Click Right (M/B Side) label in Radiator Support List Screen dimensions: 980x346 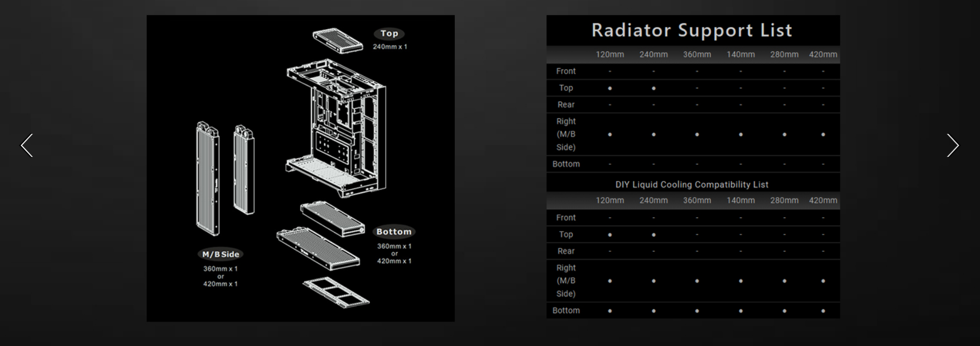tap(565, 134)
